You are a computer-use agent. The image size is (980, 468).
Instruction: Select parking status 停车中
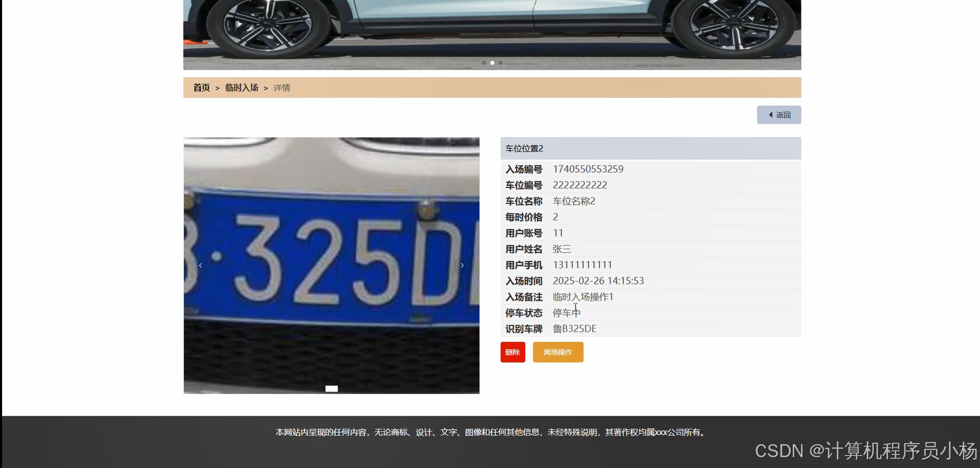567,313
